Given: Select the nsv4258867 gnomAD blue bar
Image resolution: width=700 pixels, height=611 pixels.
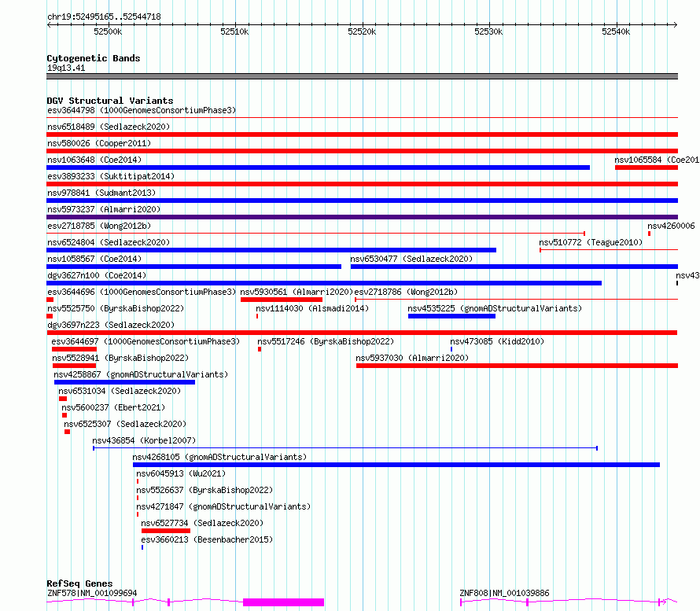Looking at the screenshot, I should pos(124,382).
